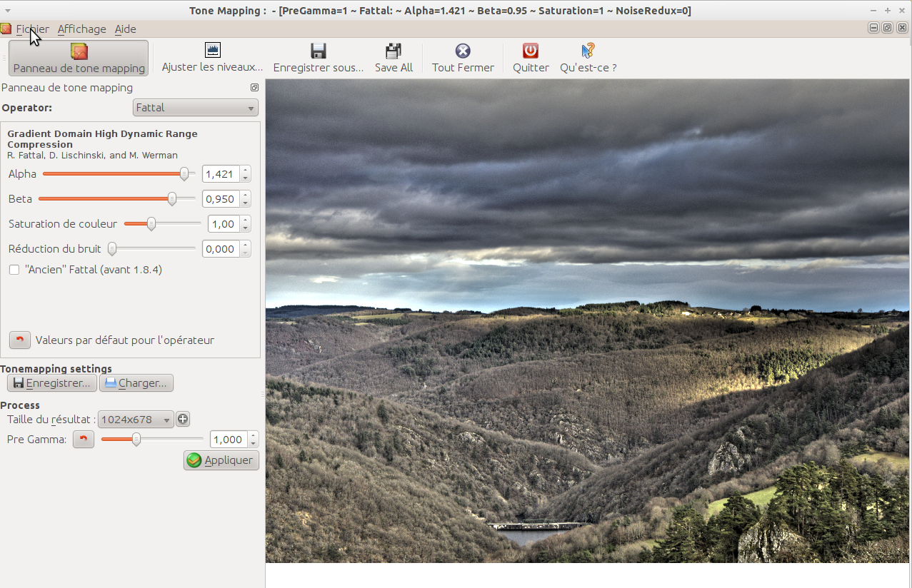Click the Save All icon
Viewport: 912px width, 588px height.
coord(394,50)
